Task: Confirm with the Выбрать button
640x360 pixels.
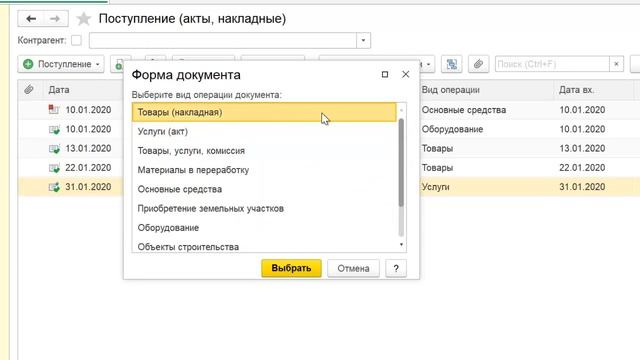Action: click(x=291, y=268)
